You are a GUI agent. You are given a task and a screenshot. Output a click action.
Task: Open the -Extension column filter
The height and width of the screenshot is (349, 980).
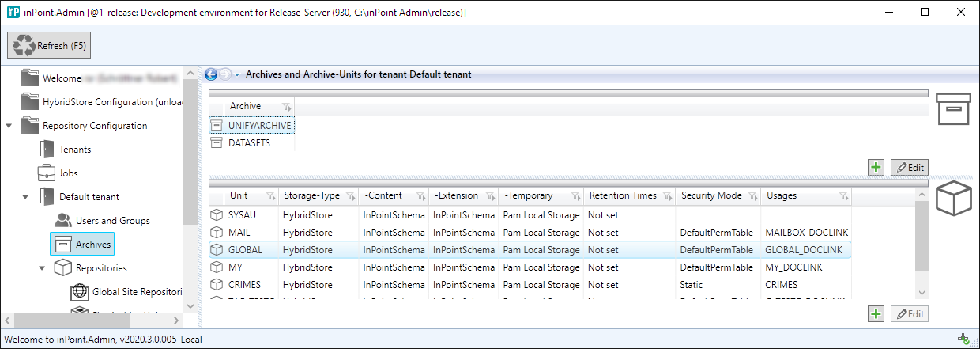coord(490,196)
